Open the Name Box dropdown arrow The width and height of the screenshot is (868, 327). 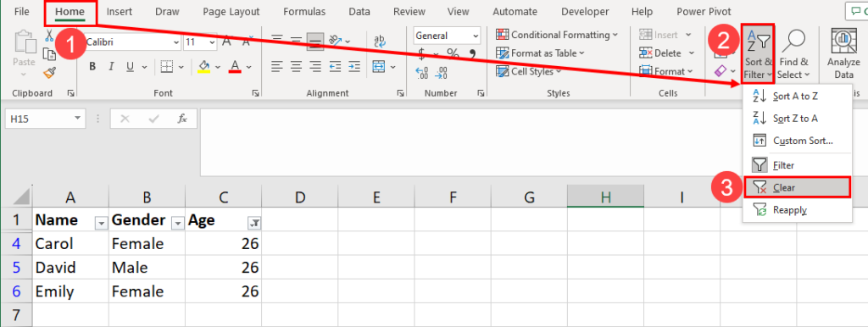pyautogui.click(x=78, y=118)
